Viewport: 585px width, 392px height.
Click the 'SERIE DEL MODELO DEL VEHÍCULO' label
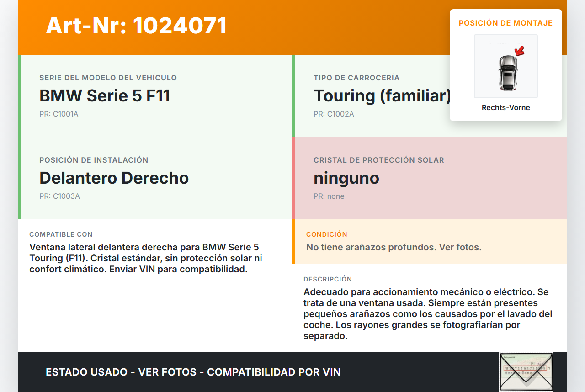click(x=108, y=78)
